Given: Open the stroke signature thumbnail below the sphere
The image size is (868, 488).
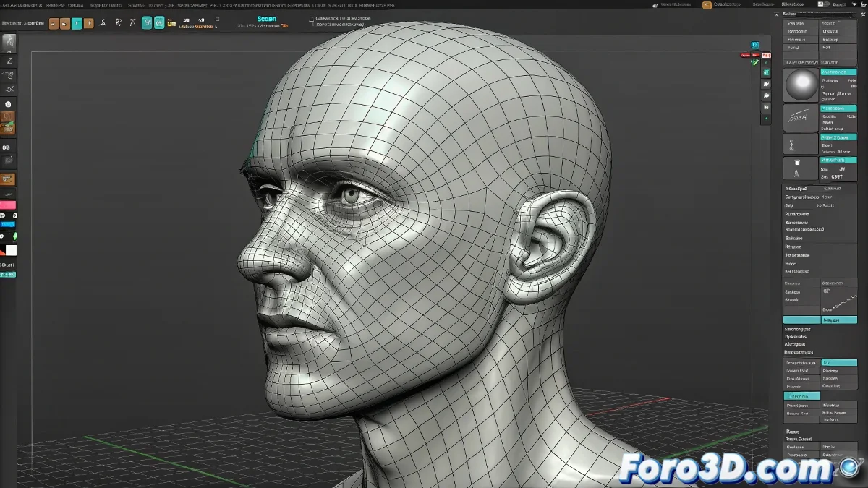Looking at the screenshot, I should 801,117.
